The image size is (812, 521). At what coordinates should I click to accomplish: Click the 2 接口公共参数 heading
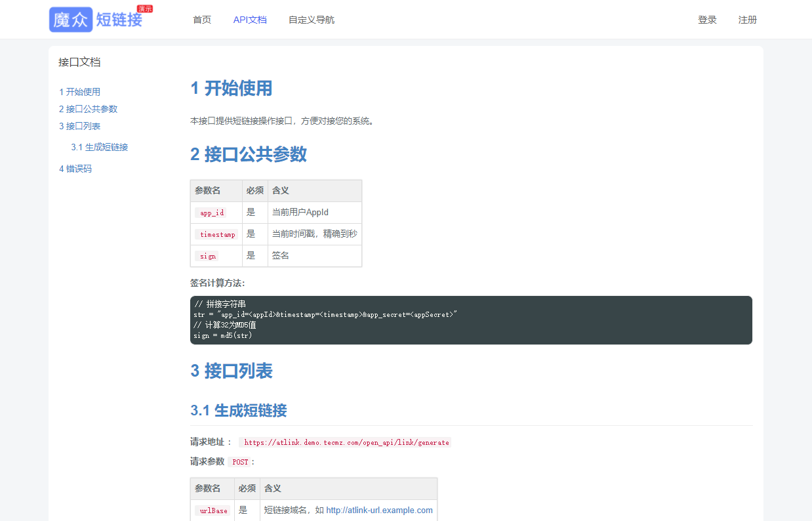click(x=249, y=154)
